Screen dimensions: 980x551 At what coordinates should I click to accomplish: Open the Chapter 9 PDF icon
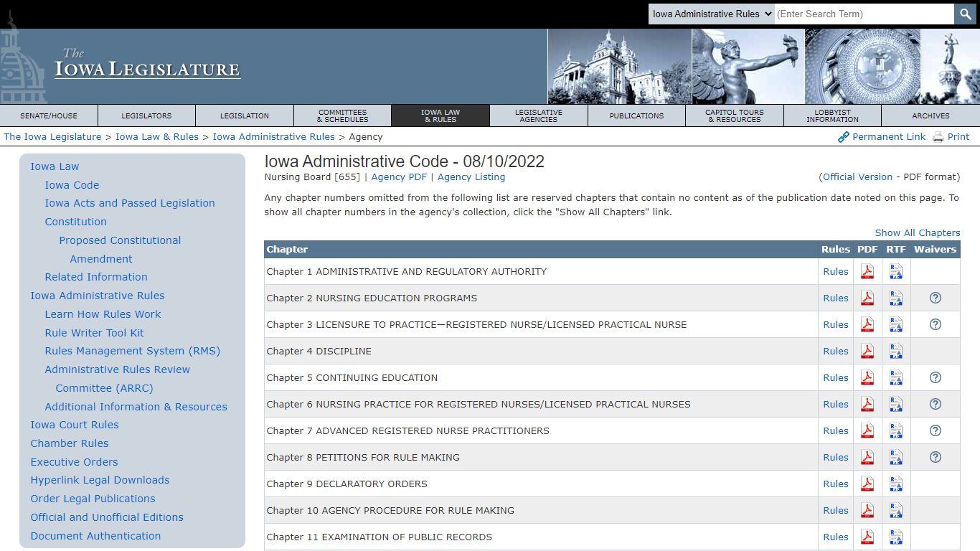pyautogui.click(x=867, y=484)
